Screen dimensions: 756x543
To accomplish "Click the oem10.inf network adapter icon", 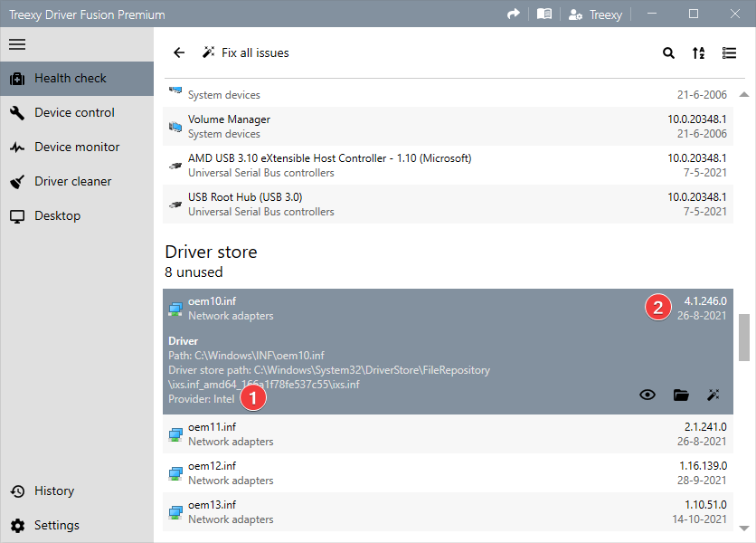I will point(175,309).
